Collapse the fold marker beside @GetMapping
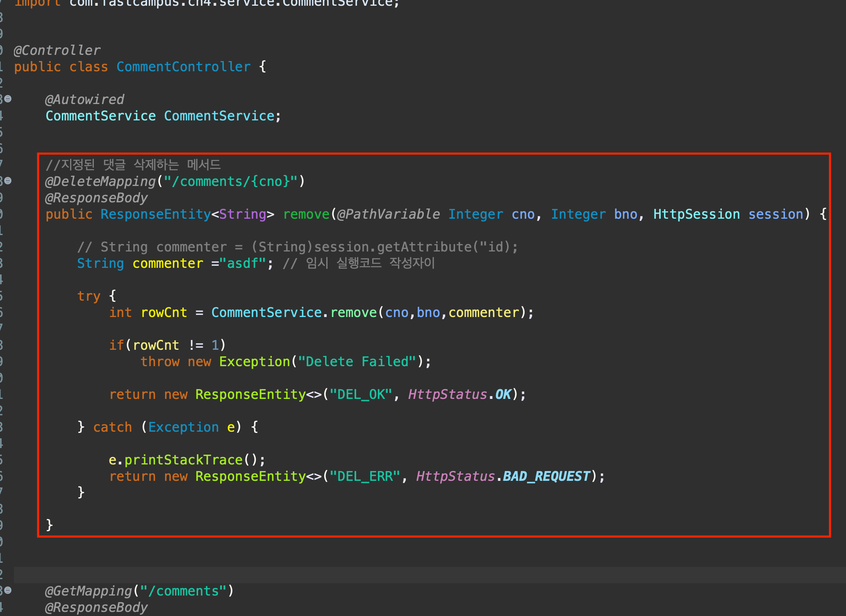 (8, 591)
